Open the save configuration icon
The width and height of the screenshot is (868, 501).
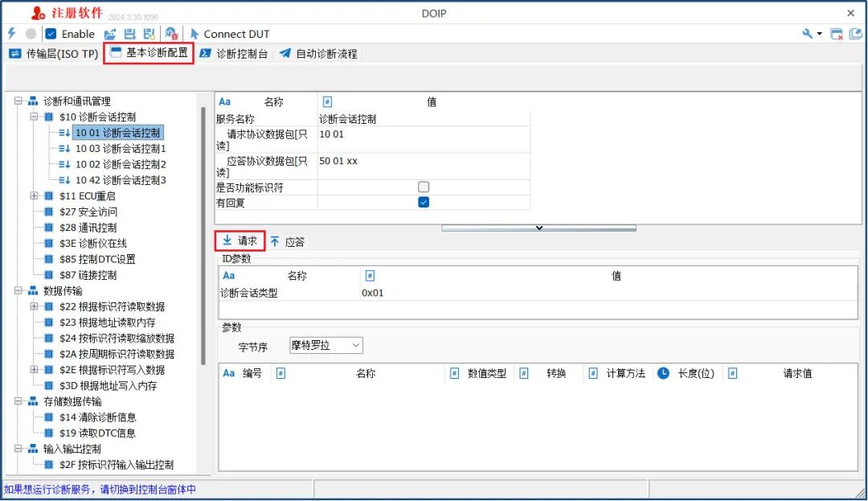[129, 33]
